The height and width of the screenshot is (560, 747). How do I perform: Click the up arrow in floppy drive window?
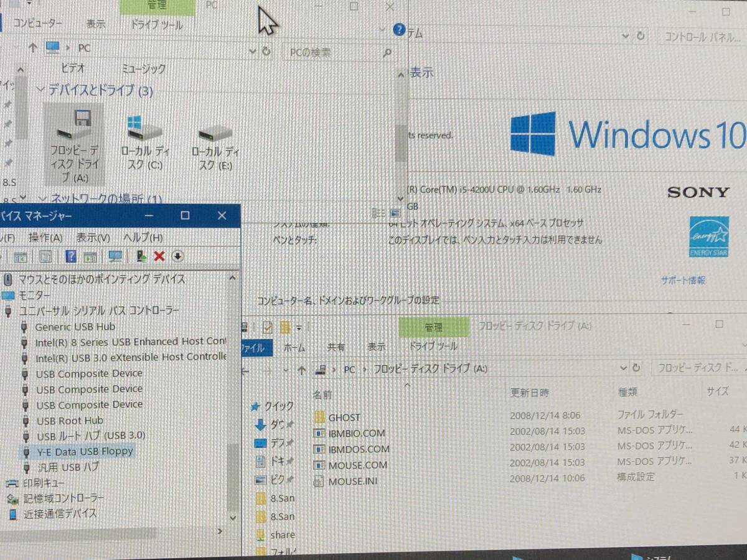(301, 370)
